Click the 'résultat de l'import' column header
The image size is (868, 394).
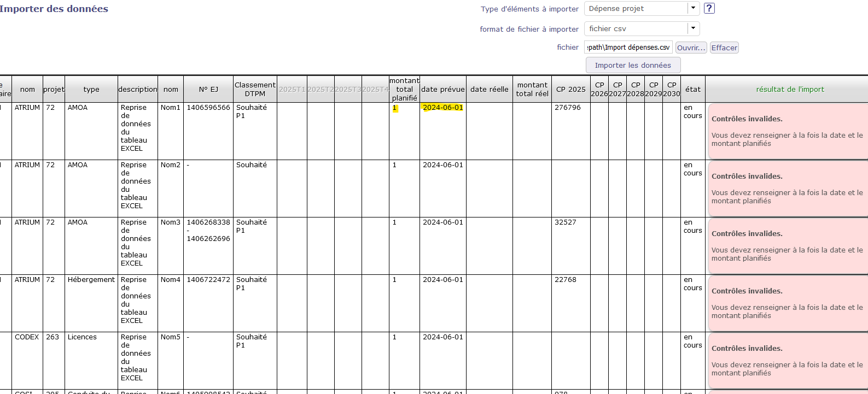[790, 89]
